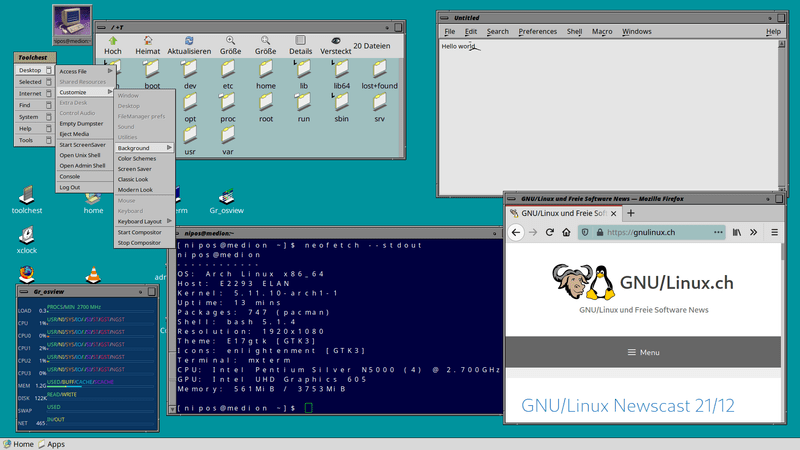The height and width of the screenshot is (450, 800).
Task: Open a new Firefox tab
Action: click(631, 213)
